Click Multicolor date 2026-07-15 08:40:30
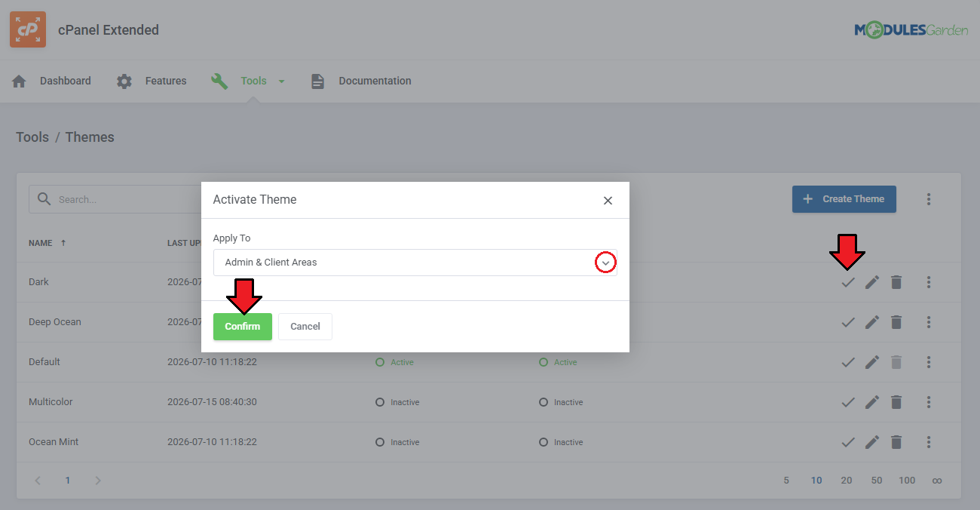This screenshot has height=510, width=980. click(212, 402)
